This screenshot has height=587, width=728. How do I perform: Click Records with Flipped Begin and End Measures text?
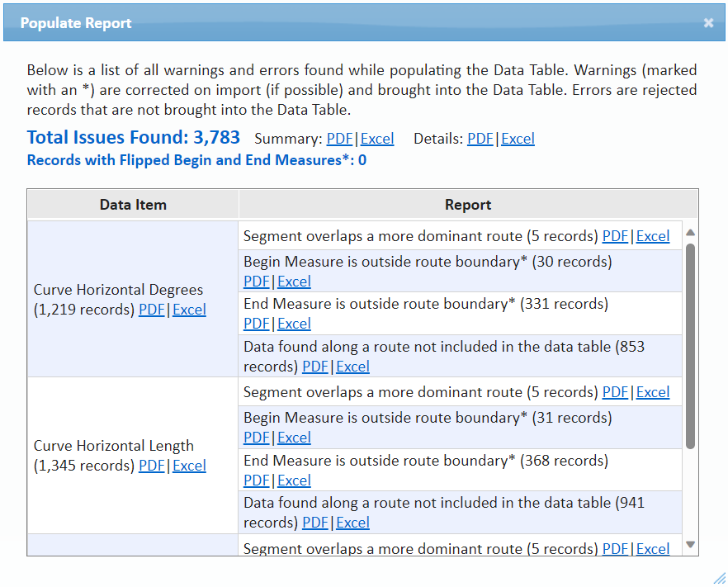(x=196, y=160)
